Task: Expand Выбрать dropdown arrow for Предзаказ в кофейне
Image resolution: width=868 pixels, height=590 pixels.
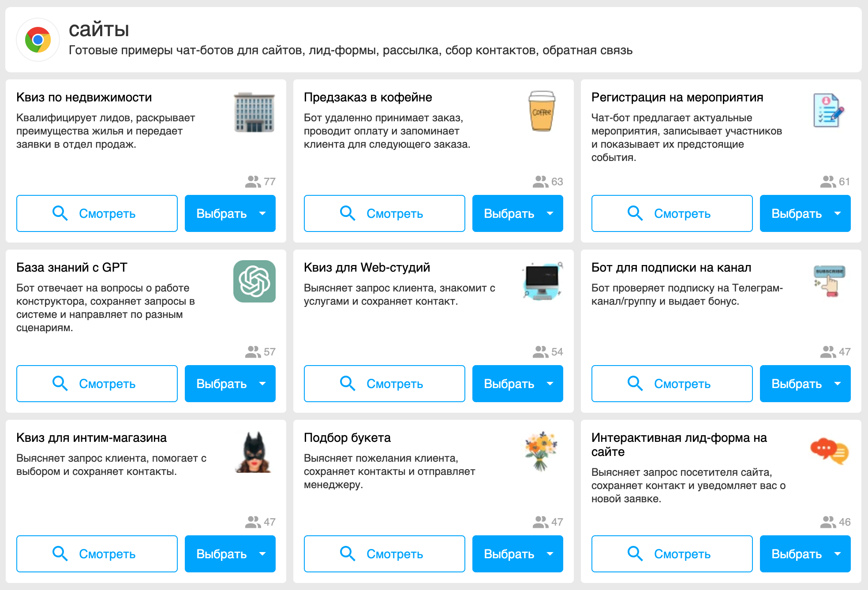Action: click(x=550, y=213)
